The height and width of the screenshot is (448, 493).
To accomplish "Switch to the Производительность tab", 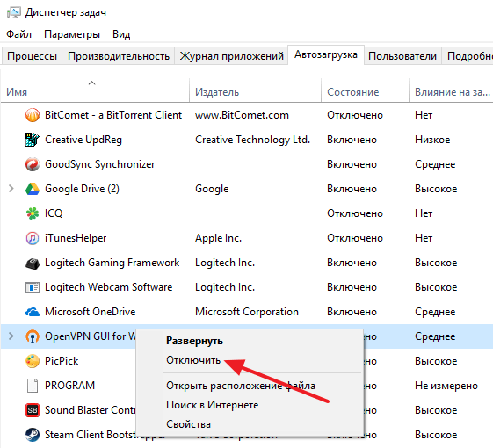I will [x=119, y=56].
